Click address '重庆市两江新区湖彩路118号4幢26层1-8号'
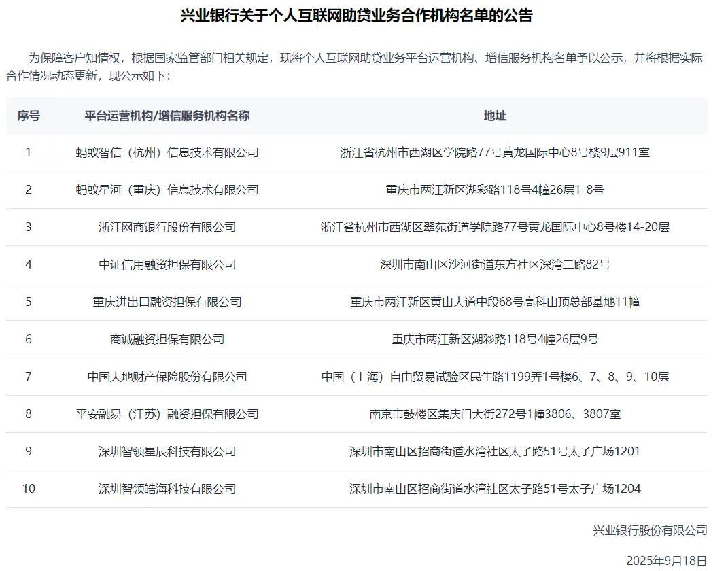 495,190
